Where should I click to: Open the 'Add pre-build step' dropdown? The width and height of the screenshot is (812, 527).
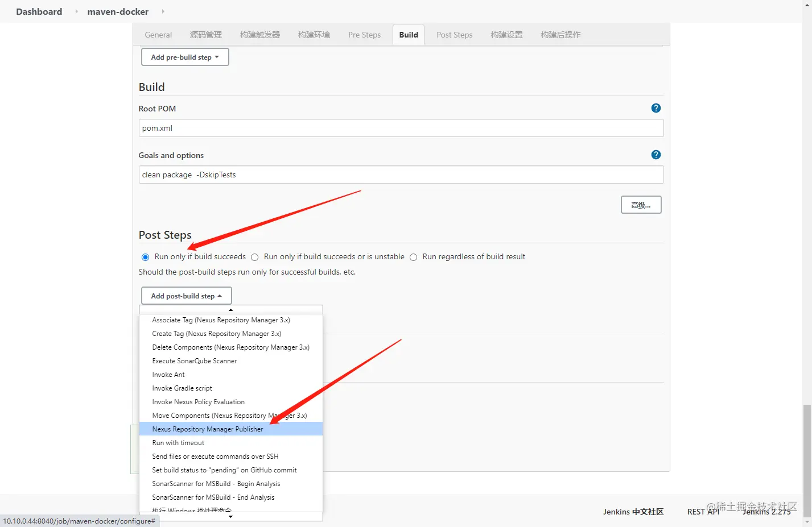pyautogui.click(x=185, y=57)
